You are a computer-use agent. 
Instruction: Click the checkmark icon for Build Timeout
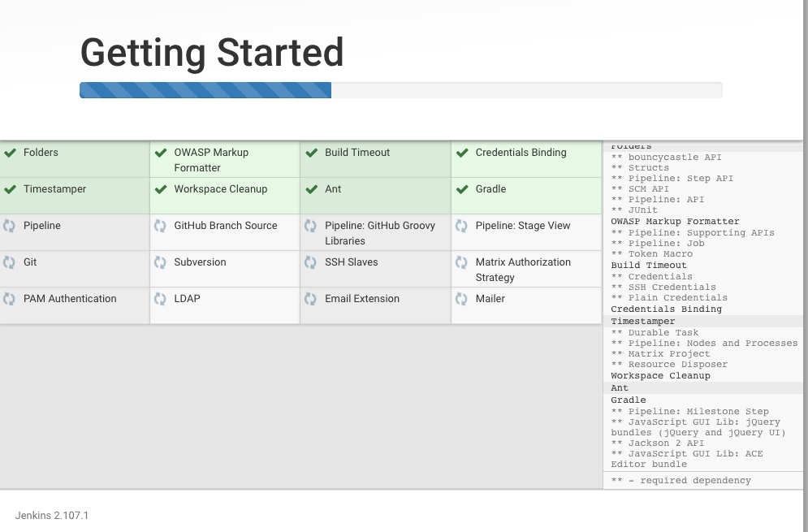[311, 153]
